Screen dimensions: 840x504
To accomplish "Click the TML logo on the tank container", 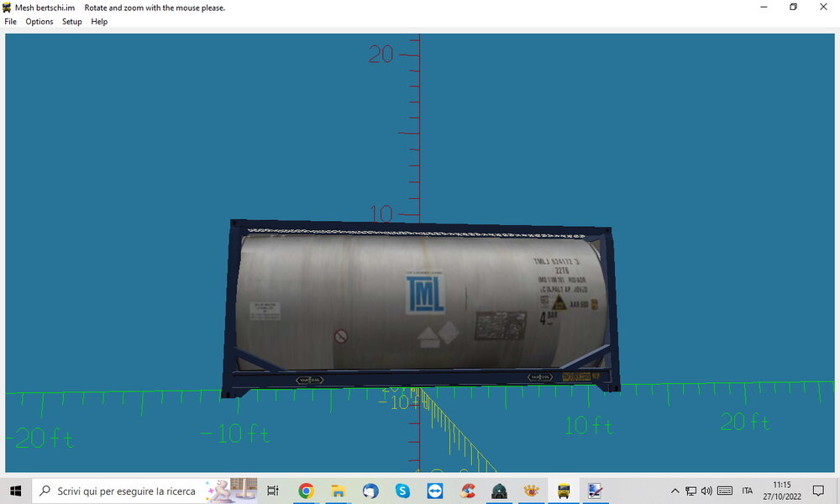I will [x=425, y=293].
